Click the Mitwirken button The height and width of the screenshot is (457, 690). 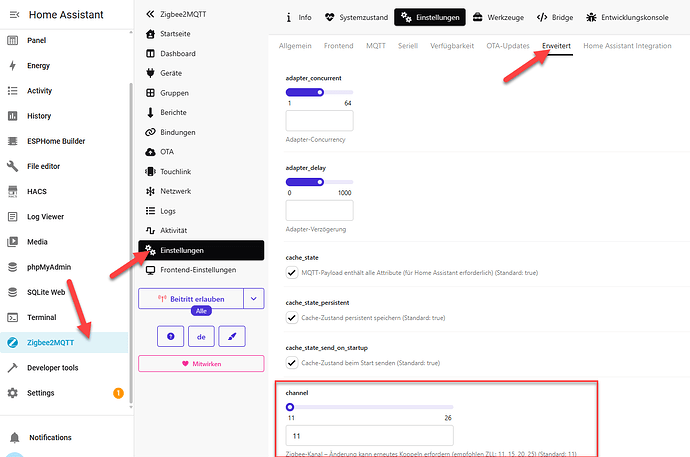[x=201, y=364]
